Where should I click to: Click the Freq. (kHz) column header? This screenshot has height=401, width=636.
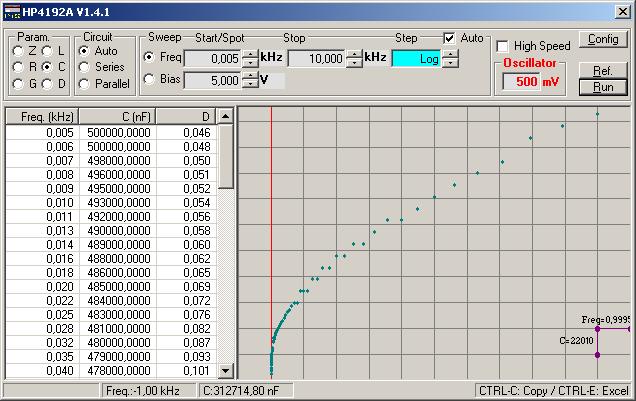tap(42, 117)
